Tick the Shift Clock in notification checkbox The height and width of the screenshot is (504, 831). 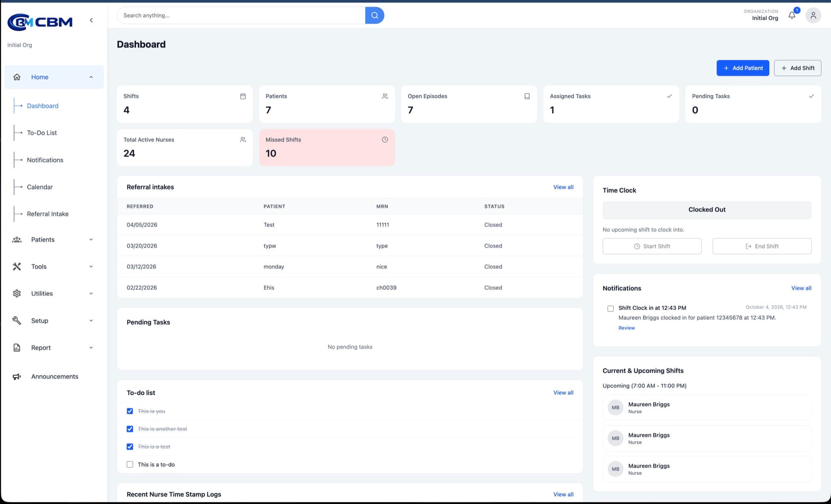point(610,308)
